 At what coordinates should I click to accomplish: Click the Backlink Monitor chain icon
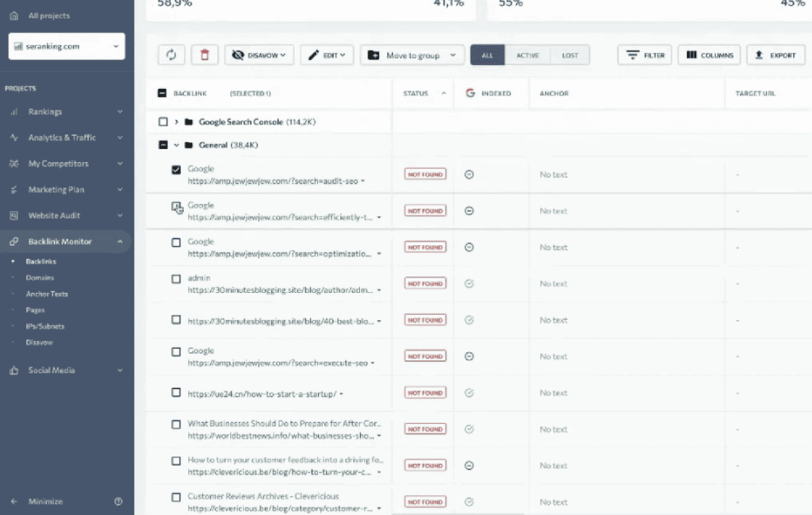(x=14, y=241)
